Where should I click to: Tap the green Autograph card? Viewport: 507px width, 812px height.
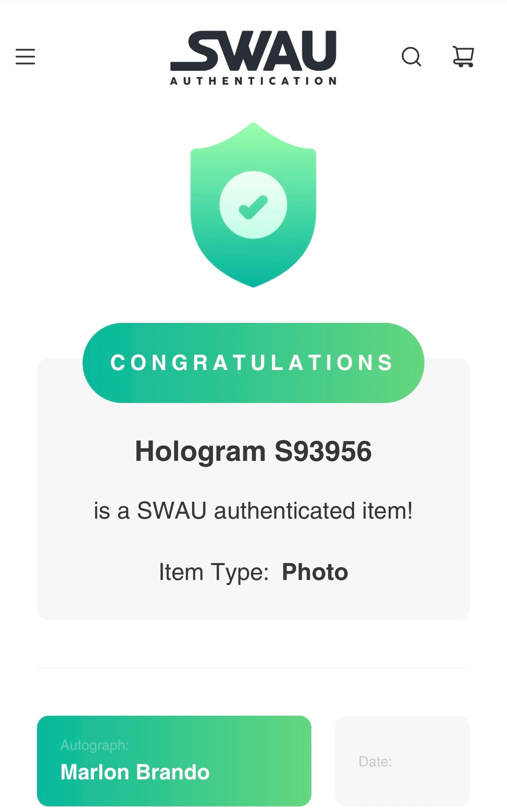tap(174, 760)
